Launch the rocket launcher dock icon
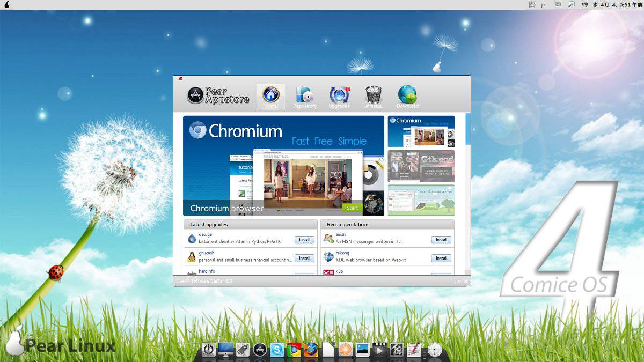Image resolution: width=644 pixels, height=362 pixels. click(243, 350)
